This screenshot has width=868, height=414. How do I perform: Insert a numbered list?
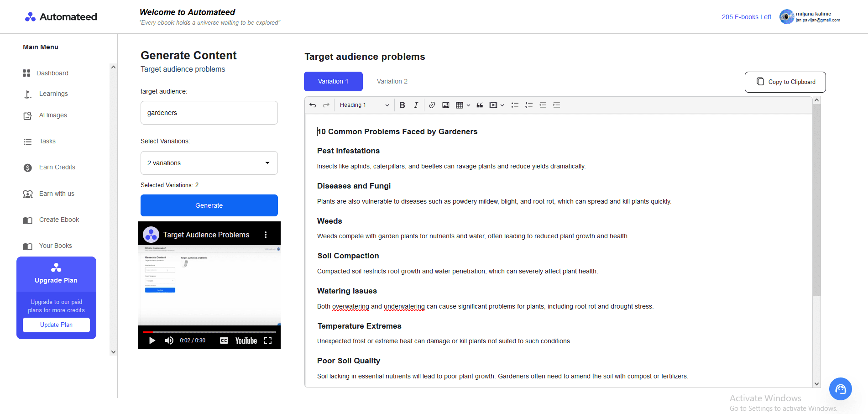[x=529, y=105]
